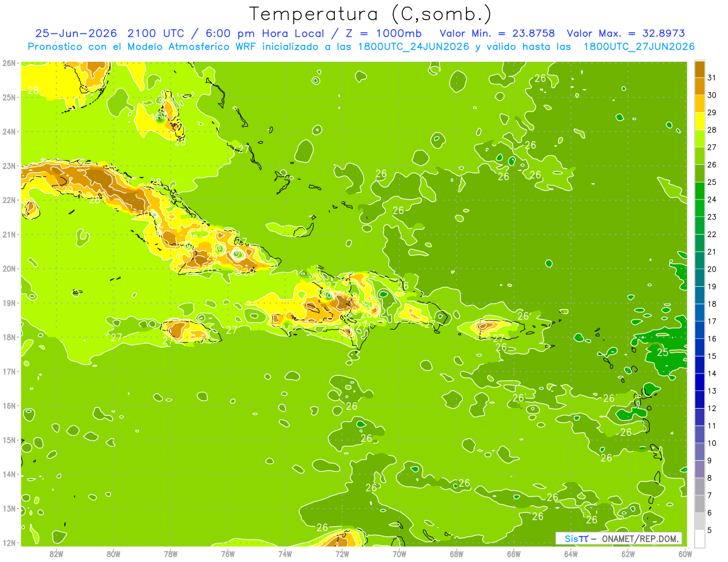The width and height of the screenshot is (728, 562).
Task: Click legend label 5 on the color bar
Action: click(x=710, y=530)
